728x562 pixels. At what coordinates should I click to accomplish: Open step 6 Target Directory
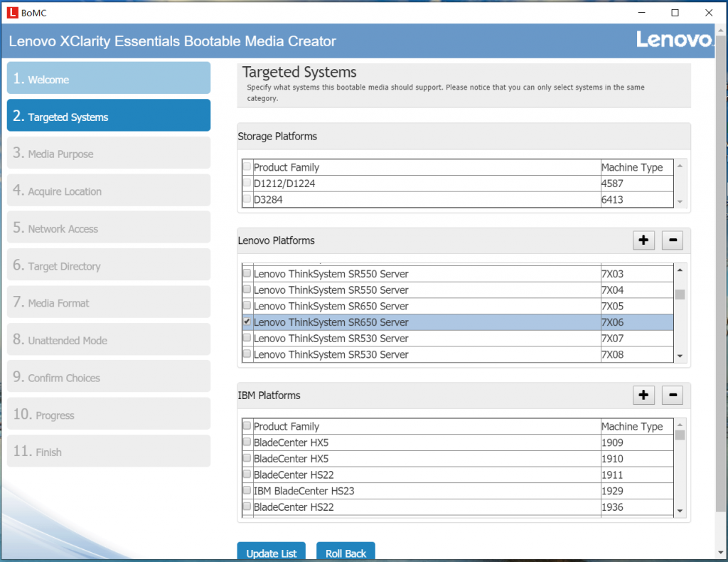[x=109, y=265]
